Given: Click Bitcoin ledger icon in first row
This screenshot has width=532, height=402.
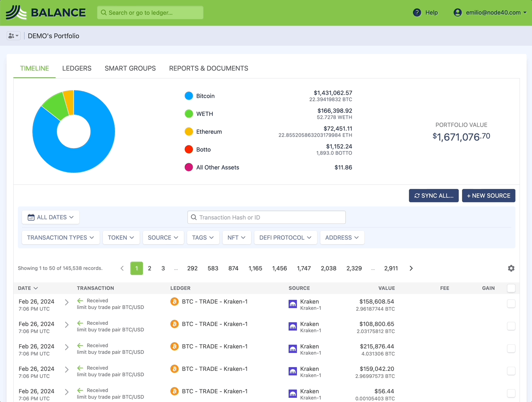Looking at the screenshot, I should pyautogui.click(x=175, y=301).
